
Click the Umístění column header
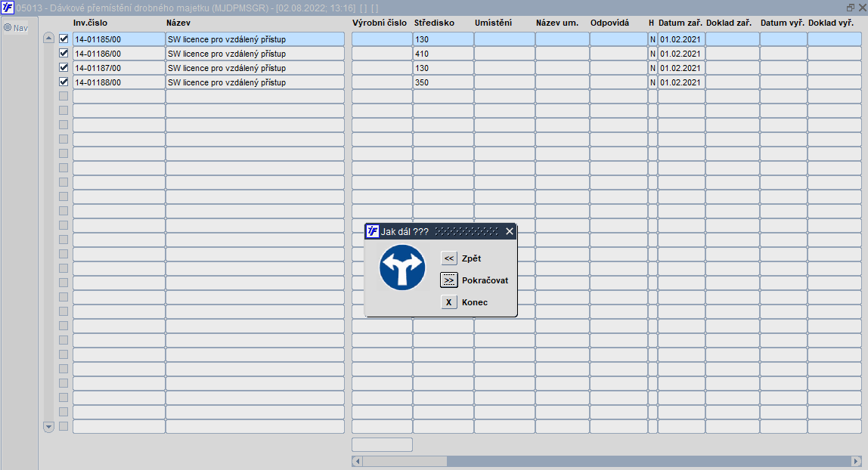pos(493,23)
